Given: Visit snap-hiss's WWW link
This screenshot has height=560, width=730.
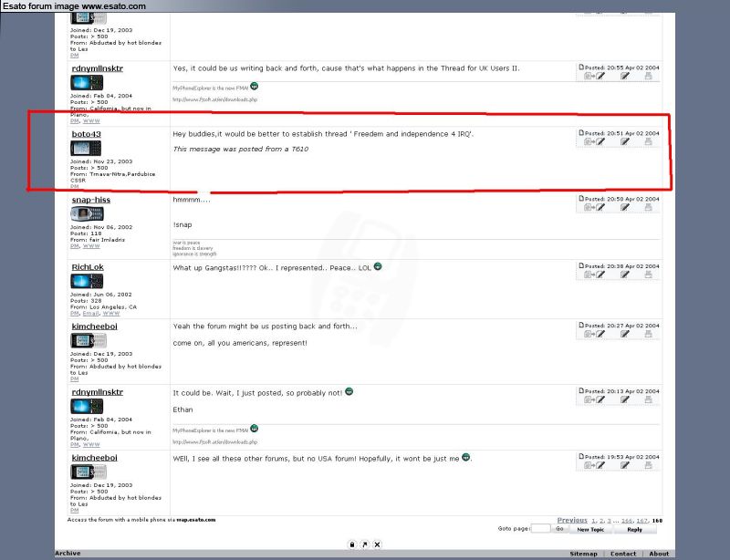Looking at the screenshot, I should click(91, 246).
